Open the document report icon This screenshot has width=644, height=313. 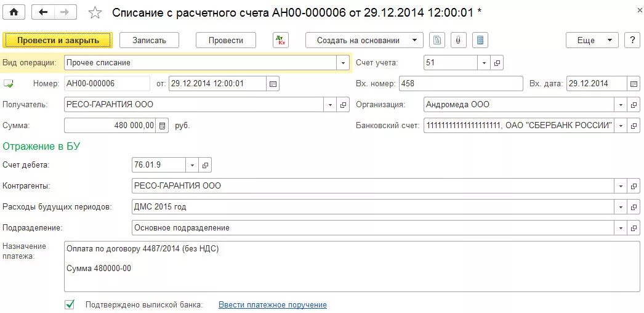pos(437,40)
